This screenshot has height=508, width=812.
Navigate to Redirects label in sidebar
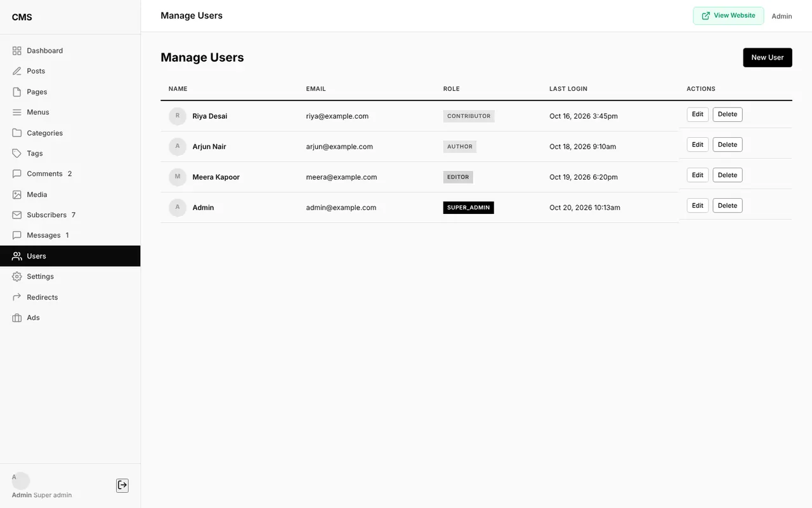(x=43, y=297)
